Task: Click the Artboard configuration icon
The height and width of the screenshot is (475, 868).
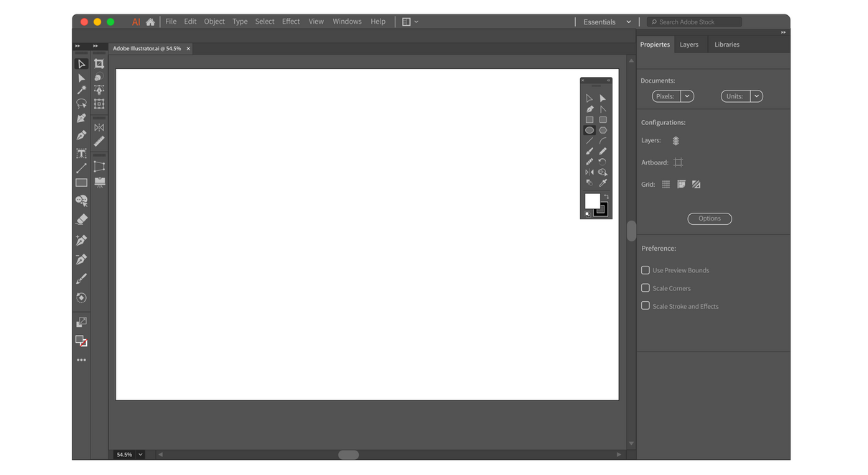Action: [678, 162]
